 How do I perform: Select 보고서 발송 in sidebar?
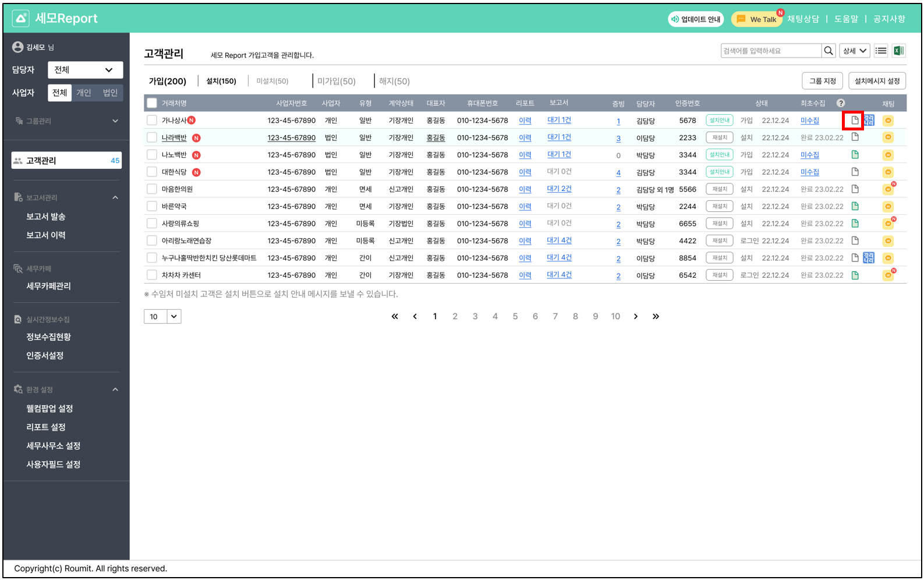pos(46,217)
